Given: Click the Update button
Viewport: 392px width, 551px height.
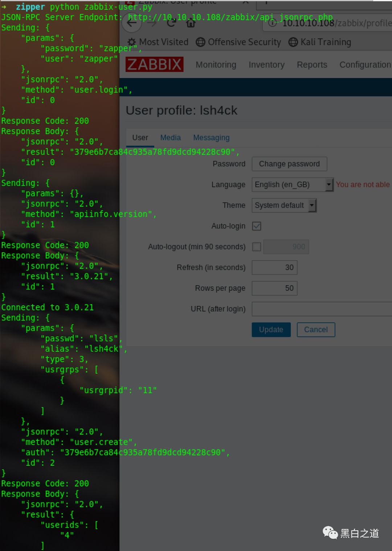Looking at the screenshot, I should pos(271,330).
